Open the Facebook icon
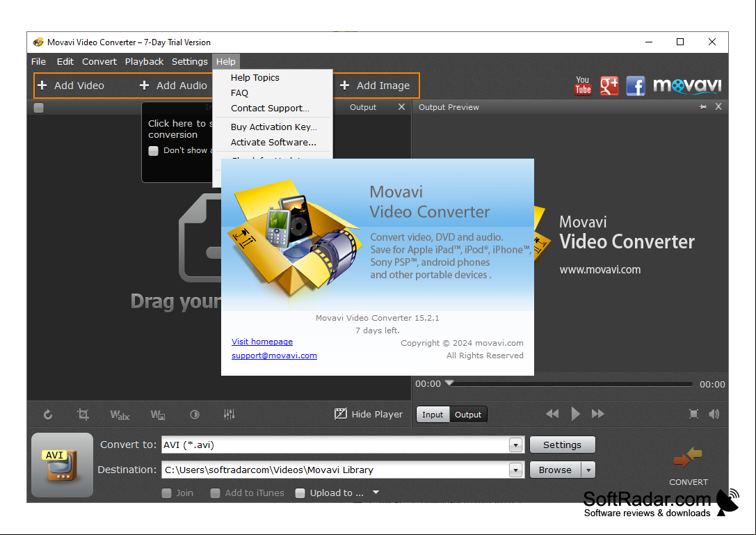The image size is (756, 535). tap(636, 86)
